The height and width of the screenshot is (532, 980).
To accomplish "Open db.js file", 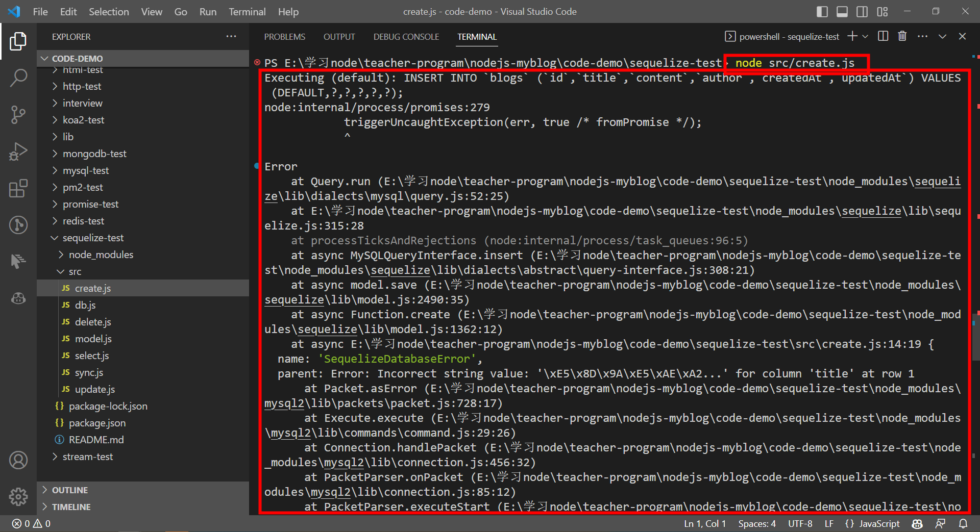I will pos(143,305).
